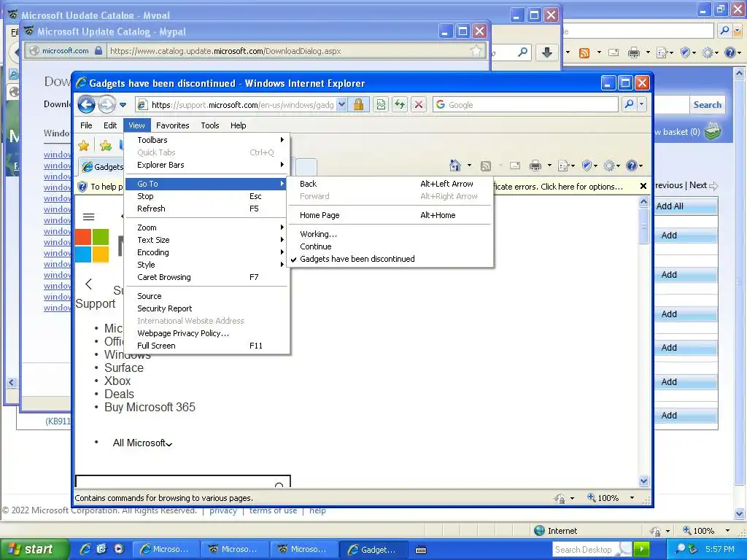Click the catalog Search button
The height and width of the screenshot is (560, 747).
(x=707, y=105)
